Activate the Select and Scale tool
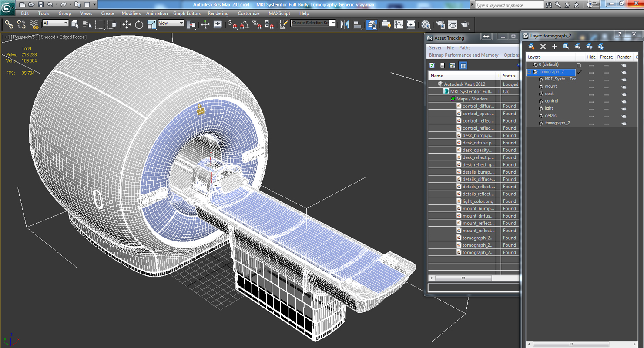Image resolution: width=644 pixels, height=348 pixels. 151,24
